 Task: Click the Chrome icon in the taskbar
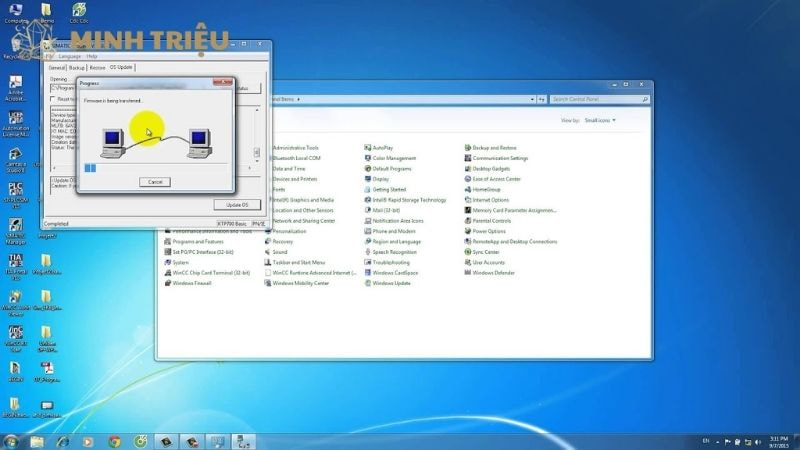[x=115, y=441]
